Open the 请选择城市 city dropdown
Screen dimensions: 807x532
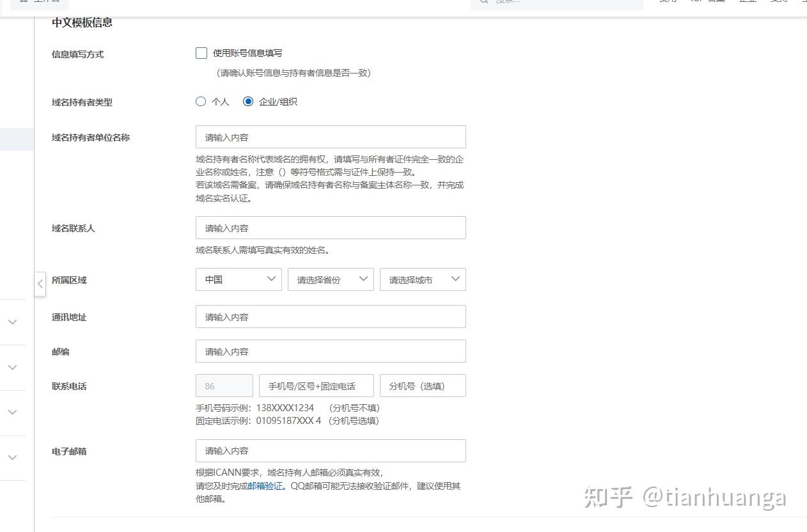423,279
